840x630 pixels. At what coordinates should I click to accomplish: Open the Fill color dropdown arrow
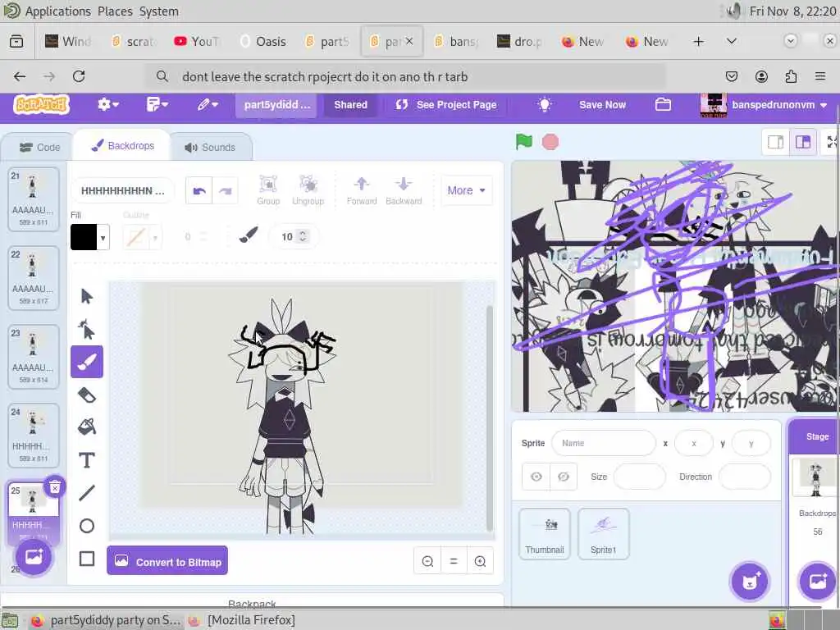tap(103, 237)
